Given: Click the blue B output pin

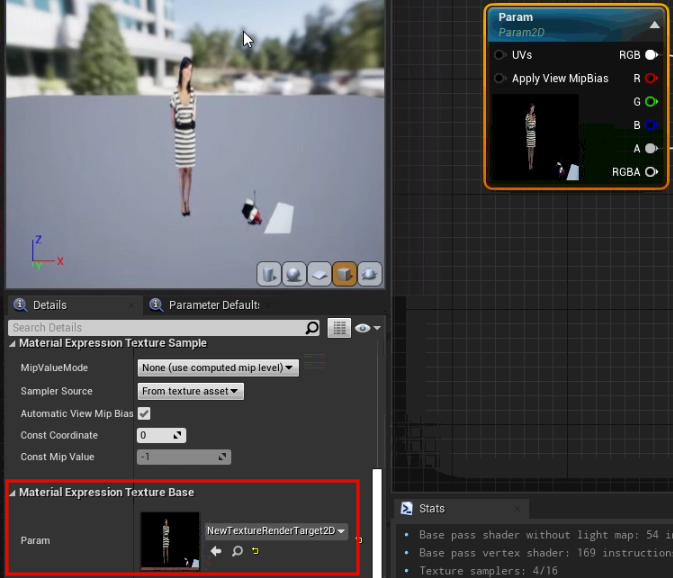Looking at the screenshot, I should 651,125.
